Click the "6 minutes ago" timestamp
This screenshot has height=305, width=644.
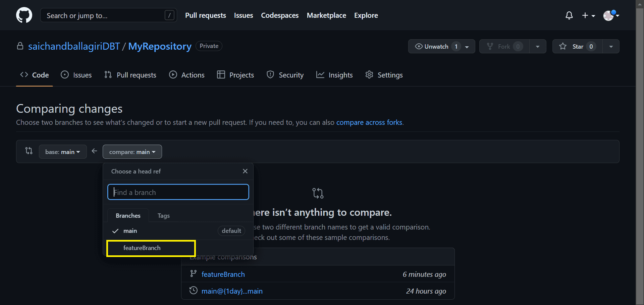click(424, 274)
